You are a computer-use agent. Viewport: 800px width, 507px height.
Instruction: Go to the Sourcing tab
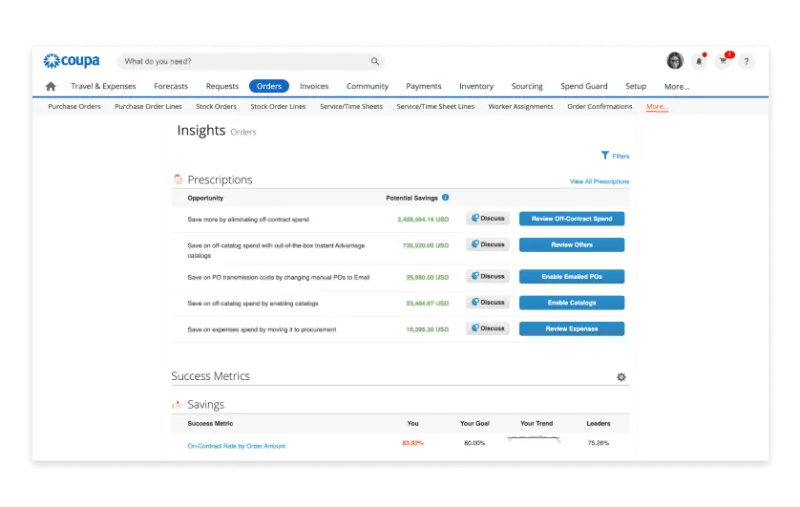click(527, 86)
